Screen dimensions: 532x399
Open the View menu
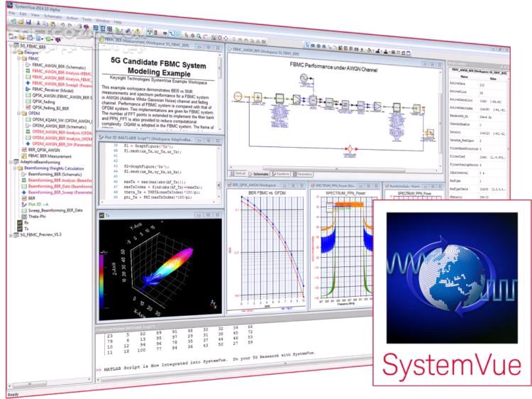coord(35,15)
